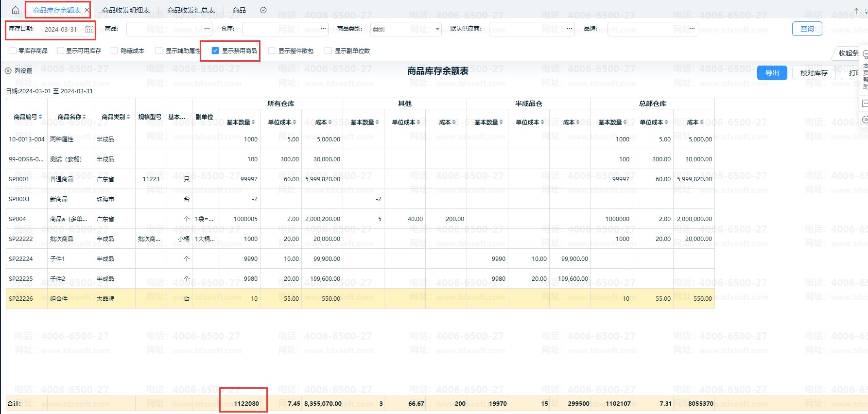
Task: Open the 品牌 selector ellipsis
Action: (x=692, y=29)
